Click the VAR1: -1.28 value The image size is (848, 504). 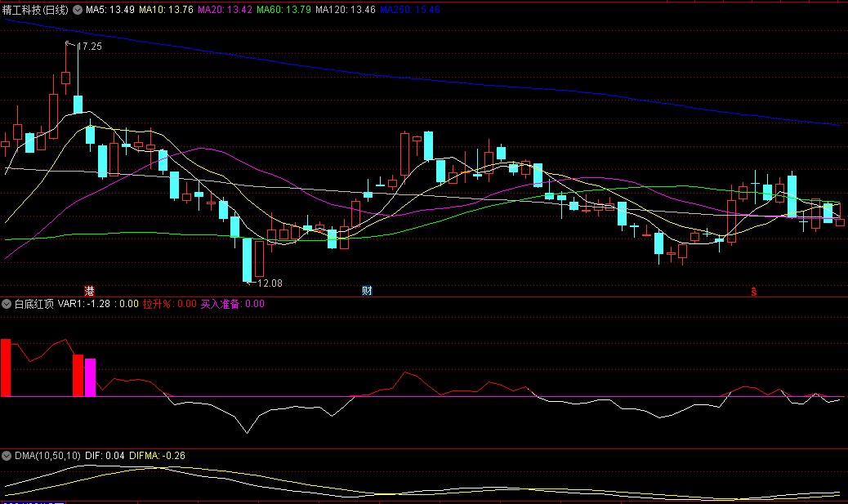pos(84,304)
